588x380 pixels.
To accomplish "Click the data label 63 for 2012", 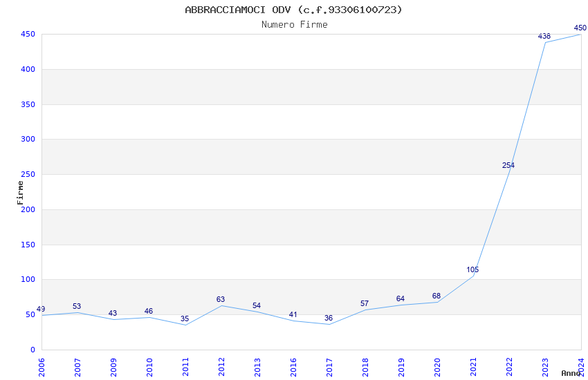I will click(221, 299).
